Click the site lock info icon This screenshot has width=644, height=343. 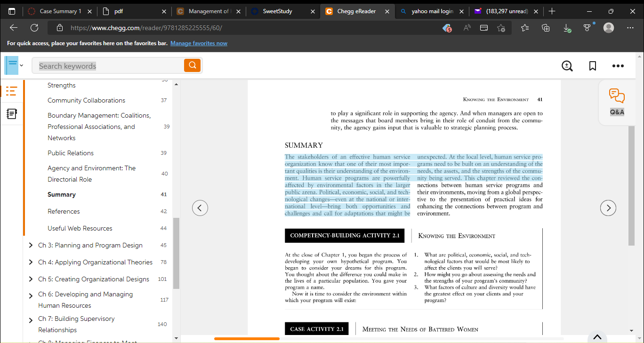point(59,28)
